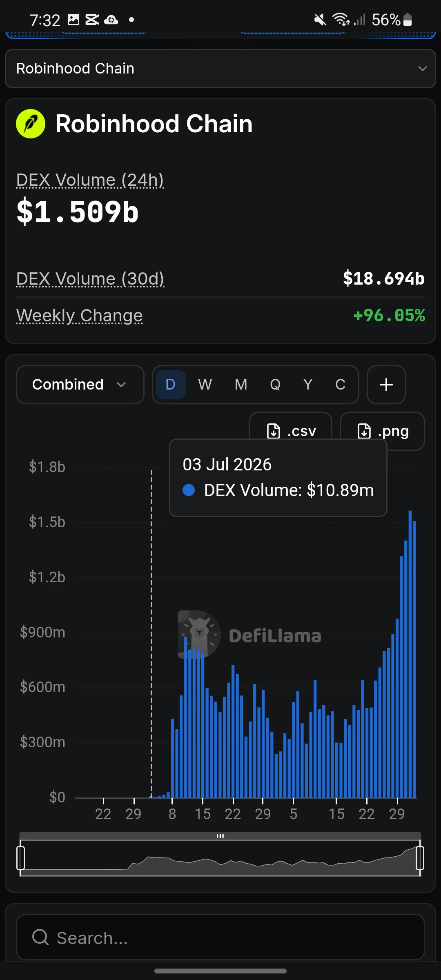Click the blue DEX Volume legend dot

(x=189, y=490)
